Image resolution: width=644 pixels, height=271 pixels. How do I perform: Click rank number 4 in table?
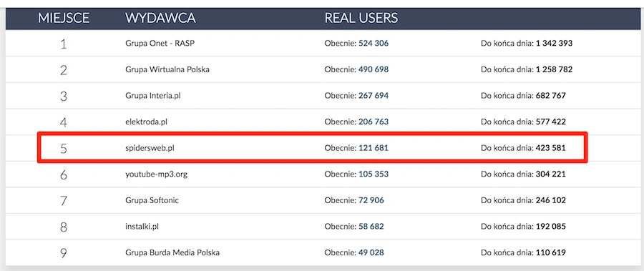coord(64,122)
